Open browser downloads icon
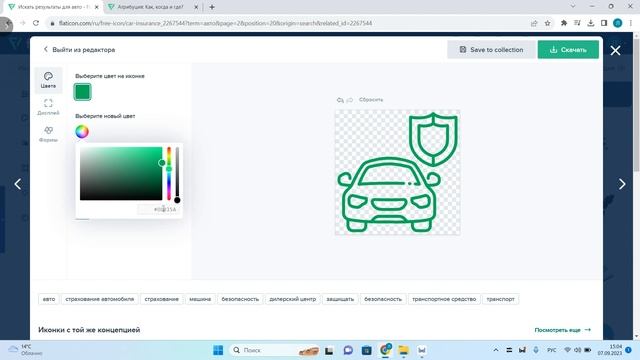The width and height of the screenshot is (640, 360). tap(591, 23)
